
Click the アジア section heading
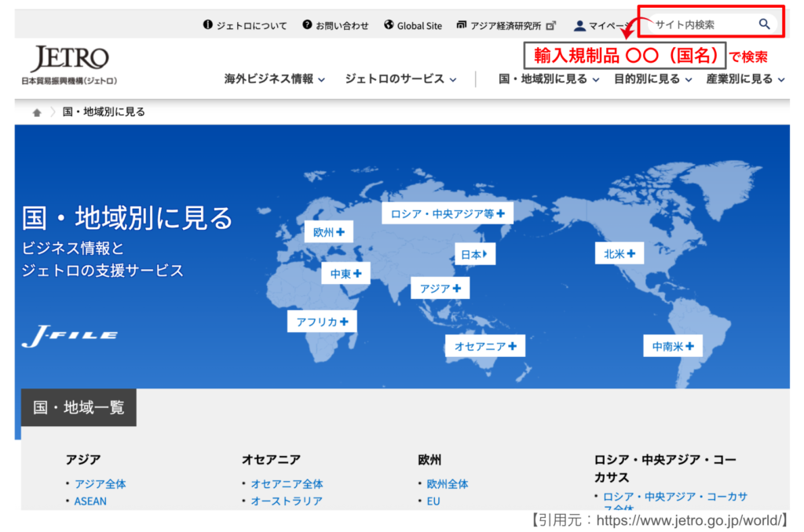pos(83,459)
